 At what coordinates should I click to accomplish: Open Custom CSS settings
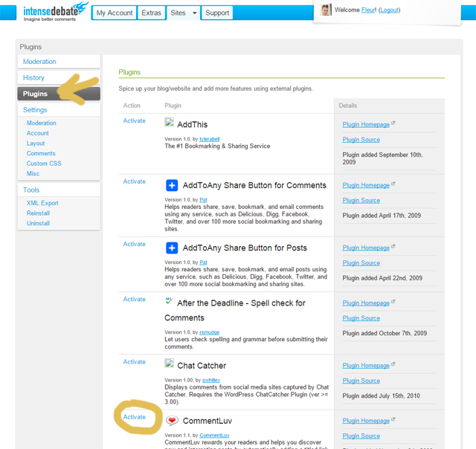tap(44, 164)
